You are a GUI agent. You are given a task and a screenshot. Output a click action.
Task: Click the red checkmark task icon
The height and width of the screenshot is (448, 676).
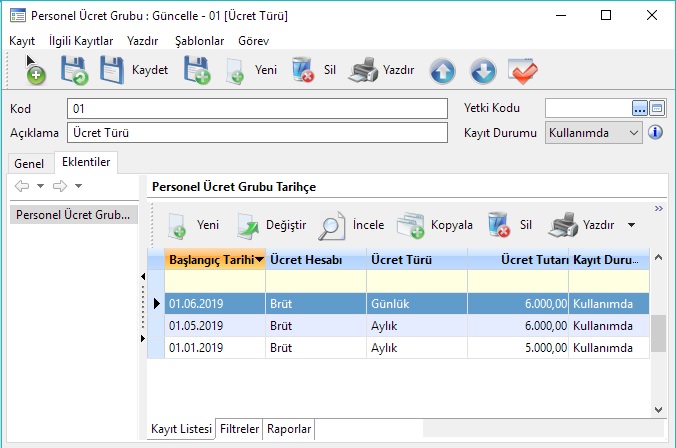point(523,70)
